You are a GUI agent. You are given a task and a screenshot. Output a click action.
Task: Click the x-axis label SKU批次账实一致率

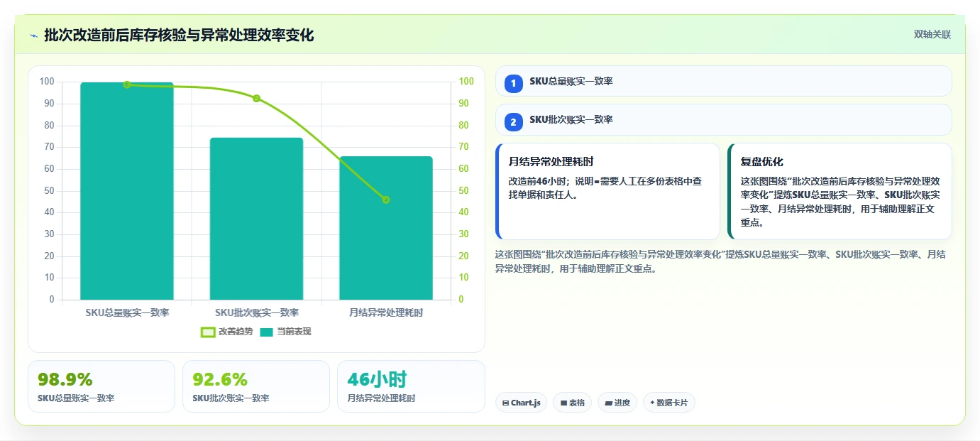256,312
